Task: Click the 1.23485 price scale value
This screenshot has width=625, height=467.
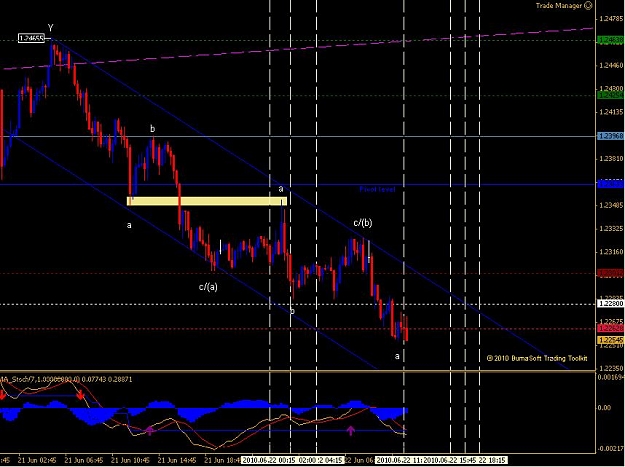Action: (x=611, y=205)
